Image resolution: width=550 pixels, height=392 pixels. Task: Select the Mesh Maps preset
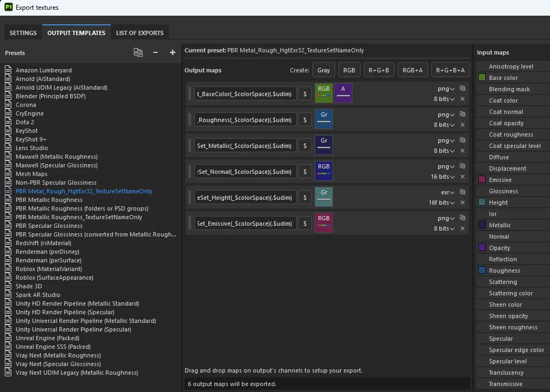(x=31, y=174)
